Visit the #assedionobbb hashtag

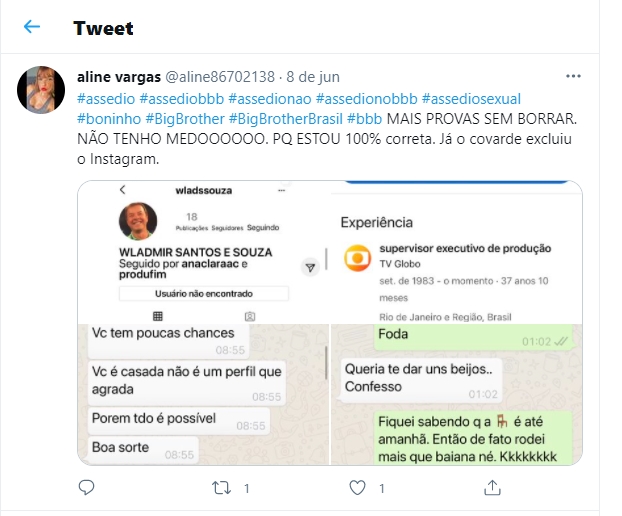(367, 99)
